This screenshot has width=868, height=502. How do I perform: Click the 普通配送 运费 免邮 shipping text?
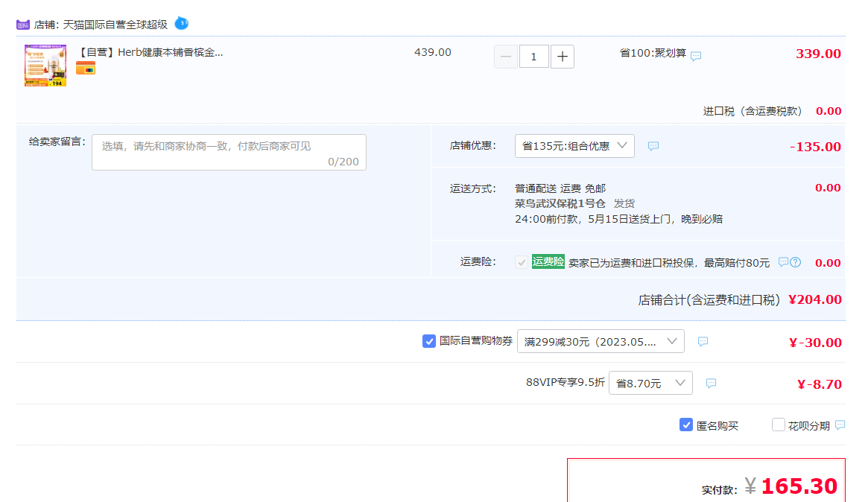click(x=560, y=188)
